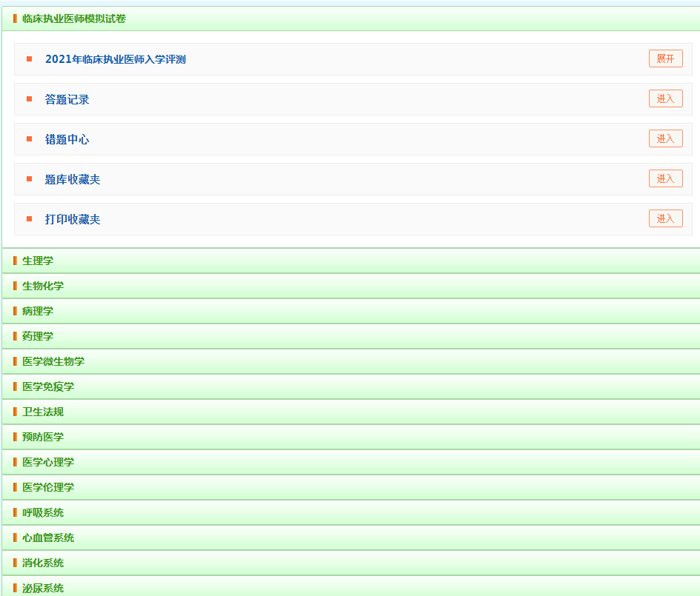Click the 答题记录 title link
The width and height of the screenshot is (700, 596).
67,99
